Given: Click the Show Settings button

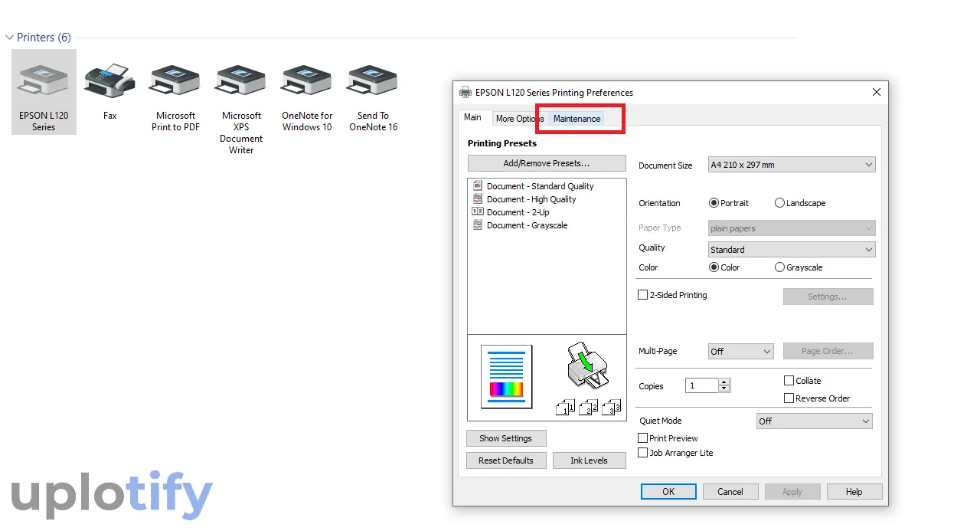Looking at the screenshot, I should (x=505, y=438).
